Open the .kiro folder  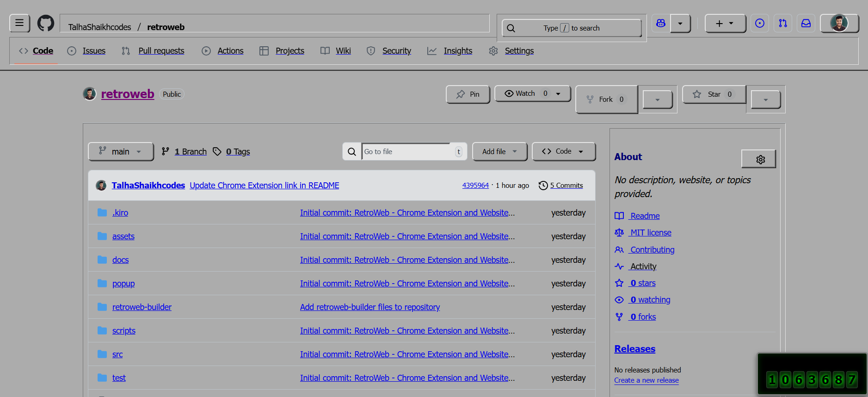(x=120, y=213)
